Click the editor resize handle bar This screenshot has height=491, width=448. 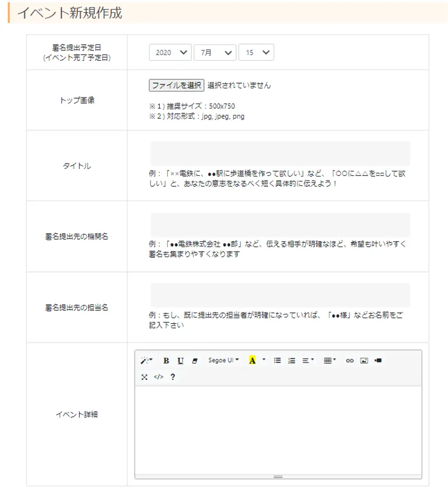[x=278, y=477]
